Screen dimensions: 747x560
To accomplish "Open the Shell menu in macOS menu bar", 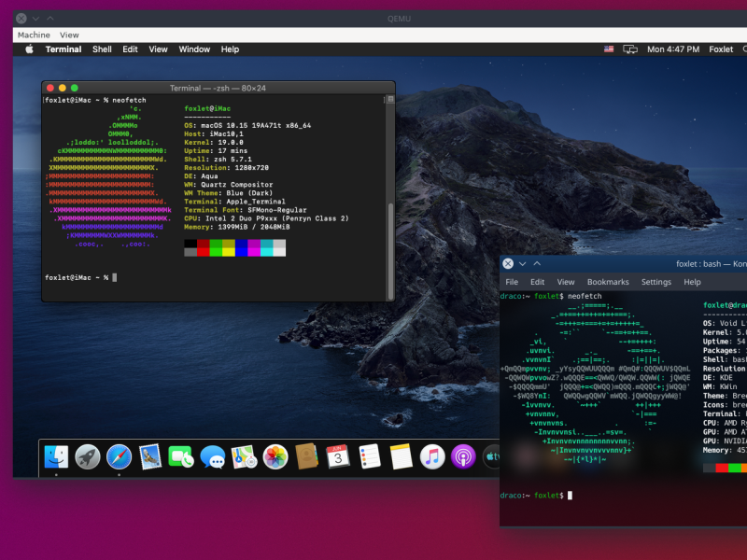I will pyautogui.click(x=102, y=49).
